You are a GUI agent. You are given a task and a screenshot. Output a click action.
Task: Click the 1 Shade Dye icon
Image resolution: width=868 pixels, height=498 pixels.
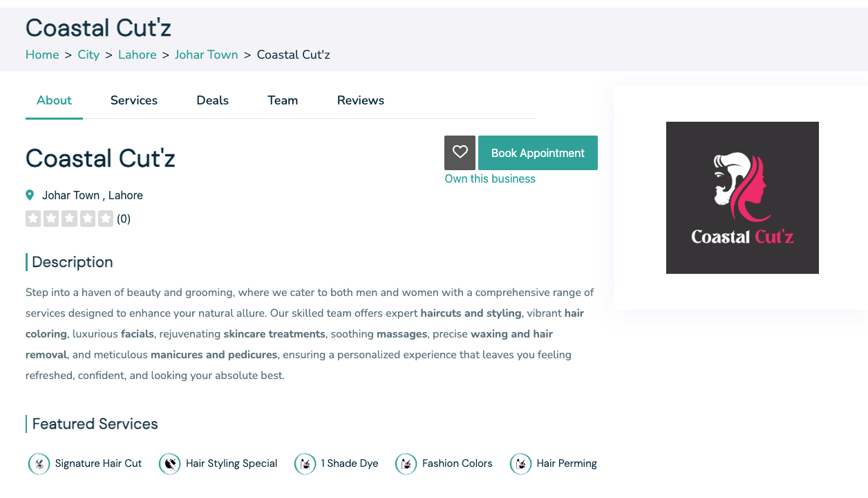[305, 463]
